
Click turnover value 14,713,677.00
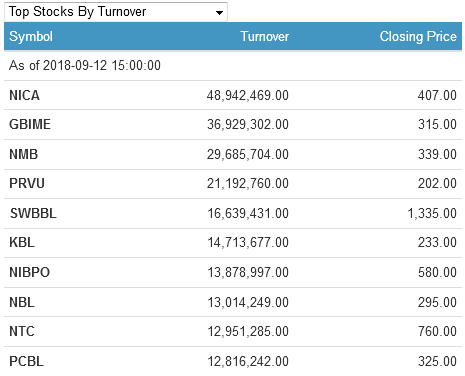click(248, 242)
